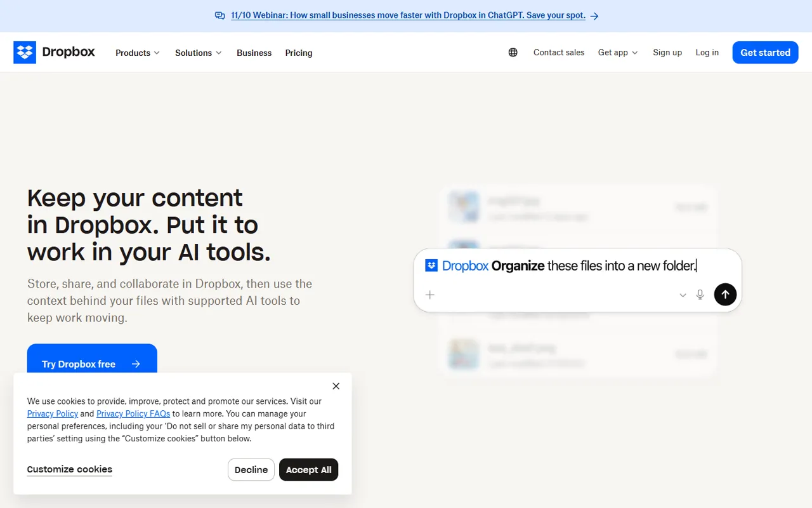This screenshot has height=508, width=812.
Task: Click the plus icon in the prompt box
Action: pos(430,295)
